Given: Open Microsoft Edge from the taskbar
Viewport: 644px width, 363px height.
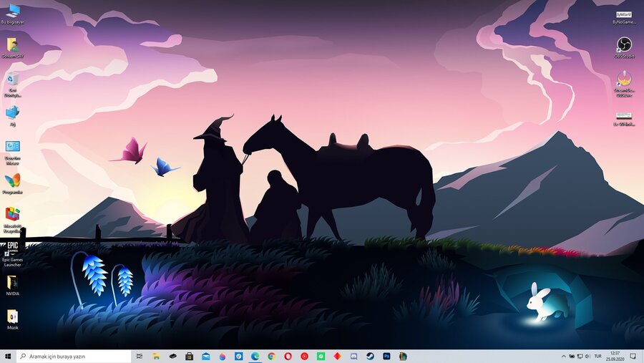Looking at the screenshot, I should coord(255,356).
